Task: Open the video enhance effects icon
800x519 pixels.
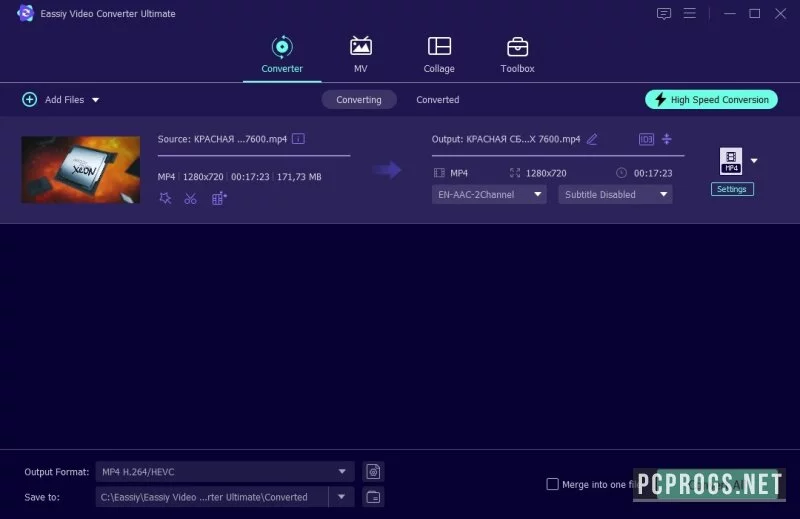Action: [165, 198]
